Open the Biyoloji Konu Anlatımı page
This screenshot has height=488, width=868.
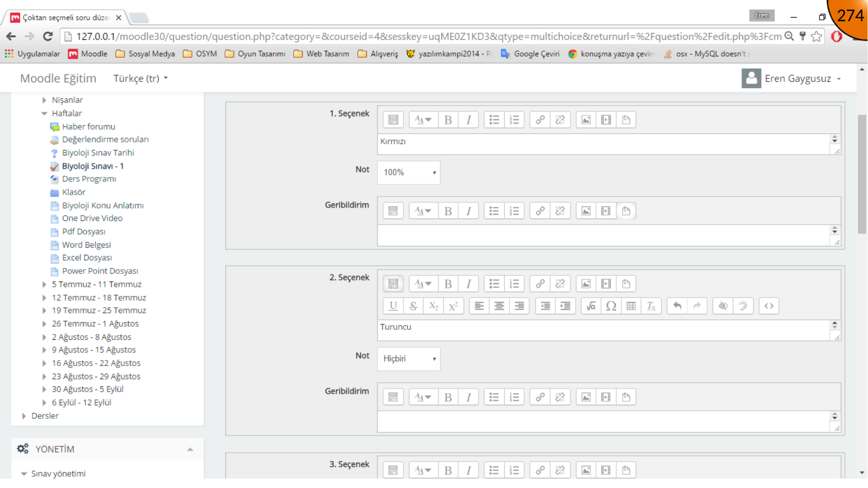[103, 205]
